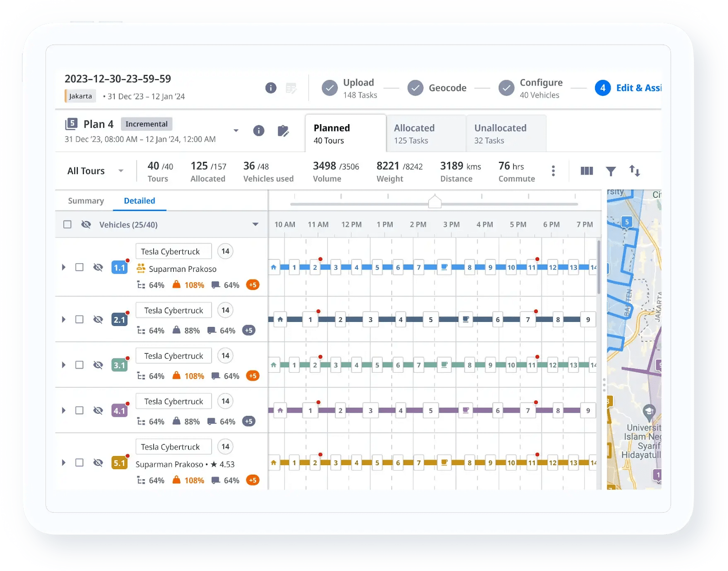The image size is (728, 571).
Task: Hide vehicle 1.1 using its eye toggle
Action: pos(98,267)
